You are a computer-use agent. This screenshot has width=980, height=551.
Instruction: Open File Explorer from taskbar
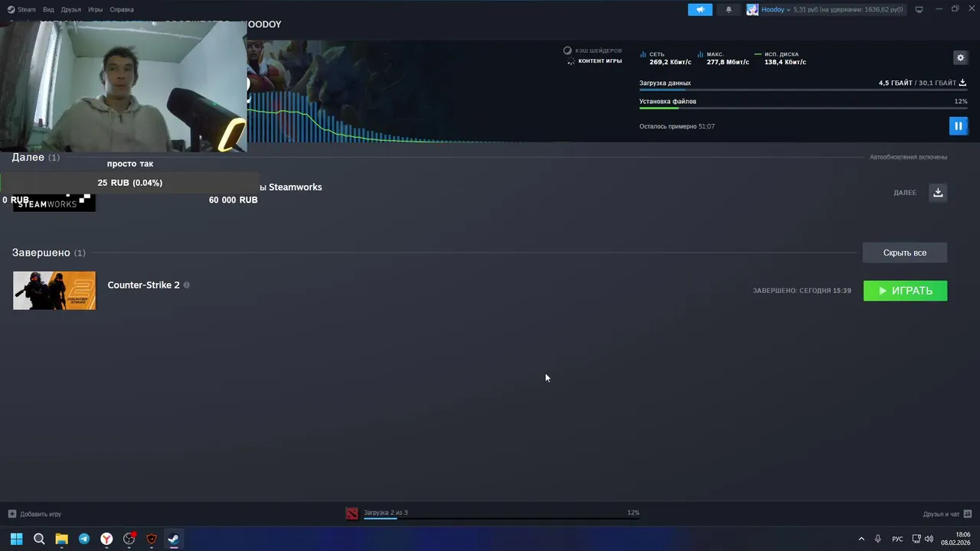coord(61,539)
